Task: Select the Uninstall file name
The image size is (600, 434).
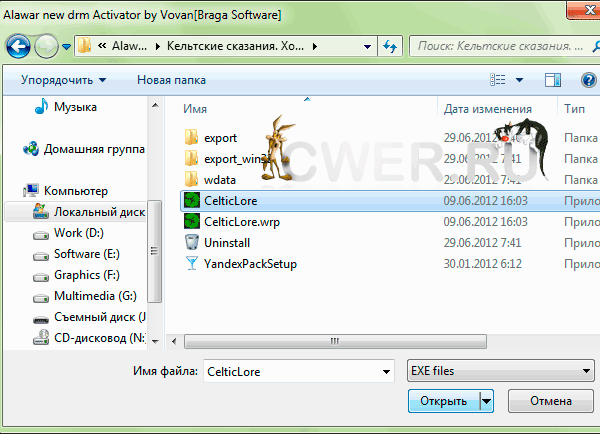Action: [227, 243]
